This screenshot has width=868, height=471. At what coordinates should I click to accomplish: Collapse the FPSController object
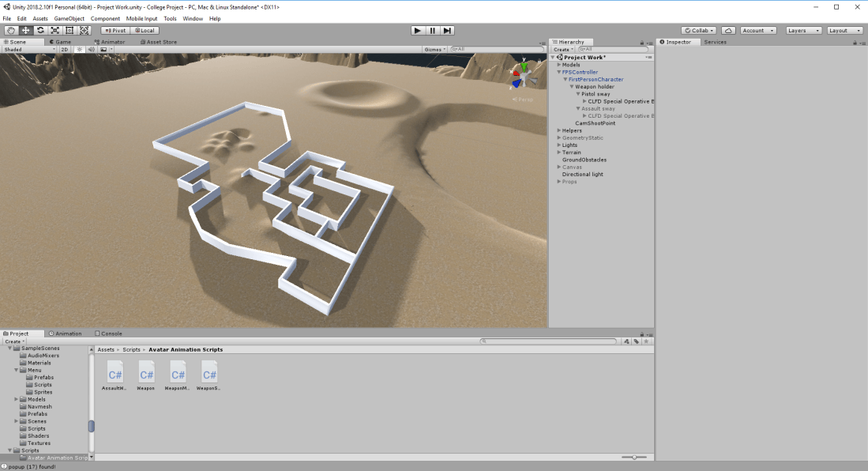pos(559,72)
